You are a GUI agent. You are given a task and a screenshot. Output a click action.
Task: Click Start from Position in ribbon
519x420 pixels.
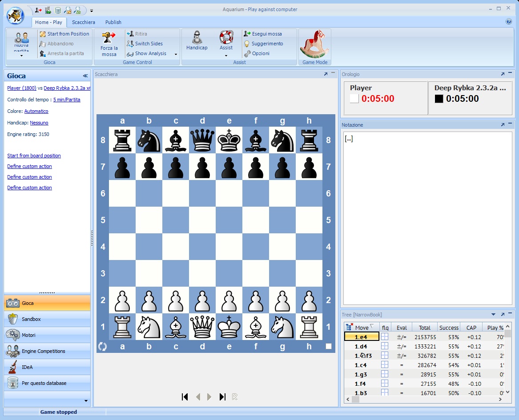64,34
